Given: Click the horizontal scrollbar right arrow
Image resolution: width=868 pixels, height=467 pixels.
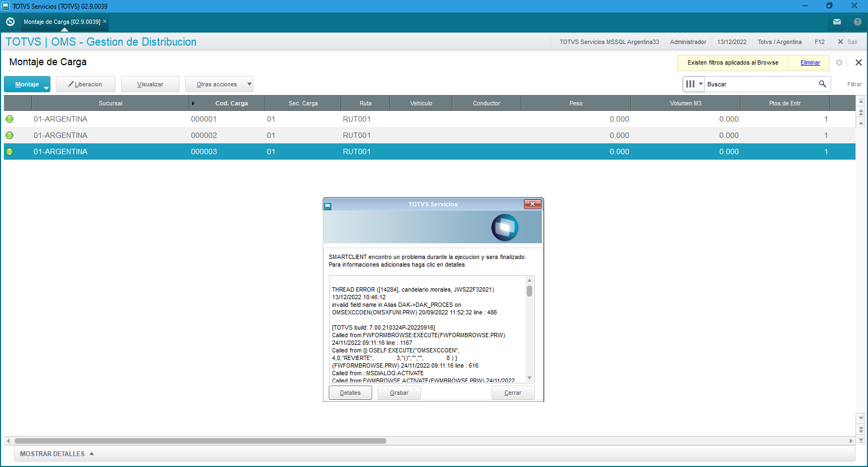Looking at the screenshot, I should coord(851,441).
